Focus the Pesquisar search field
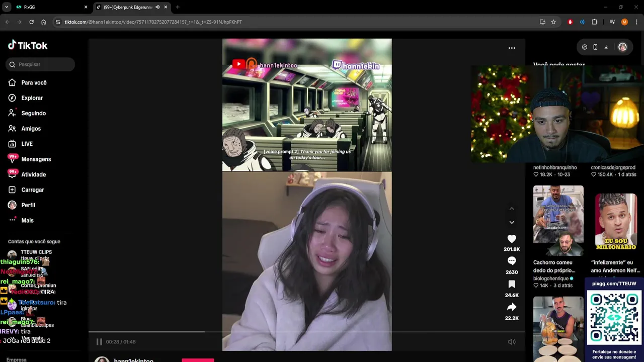The height and width of the screenshot is (362, 644). [x=41, y=64]
